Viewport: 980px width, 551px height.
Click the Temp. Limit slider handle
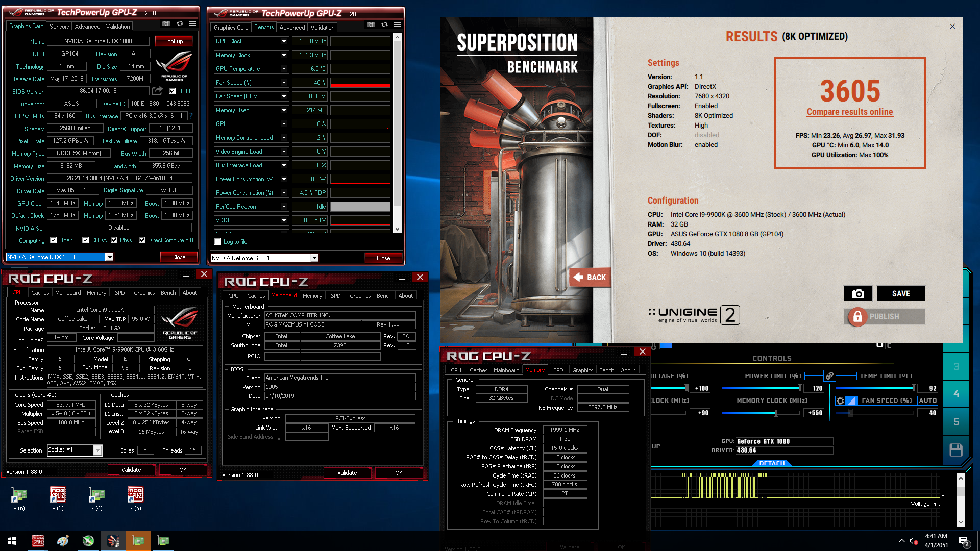[914, 388]
